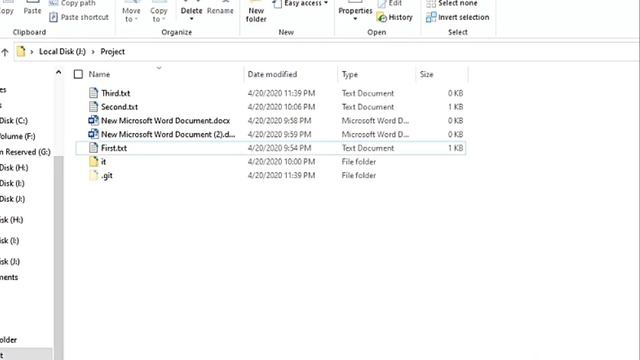This screenshot has width=640, height=360.
Task: Click the 'it' folder icon
Action: [x=94, y=162]
